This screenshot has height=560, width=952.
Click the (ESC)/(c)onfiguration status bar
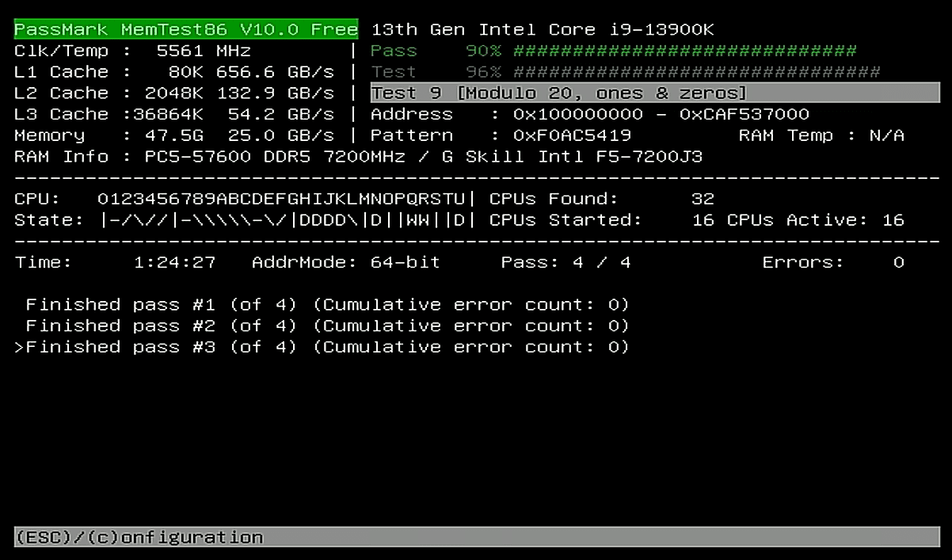[x=477, y=537]
